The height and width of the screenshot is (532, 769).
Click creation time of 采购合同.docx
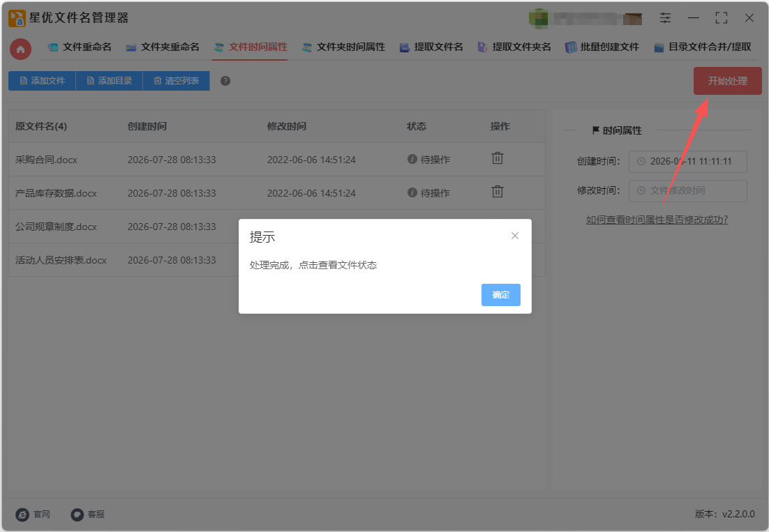[x=172, y=160]
